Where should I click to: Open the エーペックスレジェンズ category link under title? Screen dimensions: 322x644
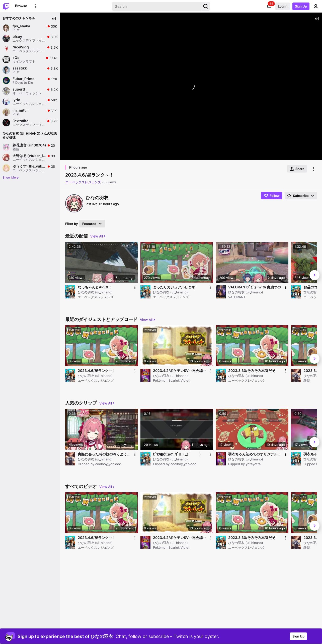(x=83, y=182)
